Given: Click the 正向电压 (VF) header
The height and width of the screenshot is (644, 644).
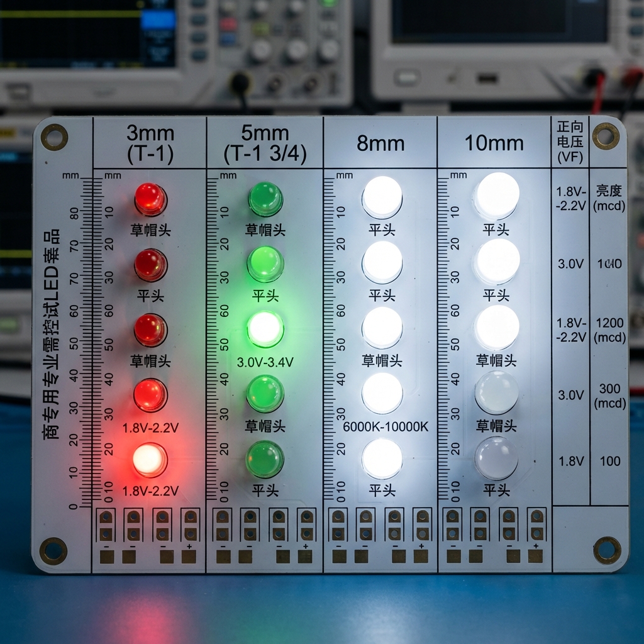Looking at the screenshot, I should pos(570,143).
